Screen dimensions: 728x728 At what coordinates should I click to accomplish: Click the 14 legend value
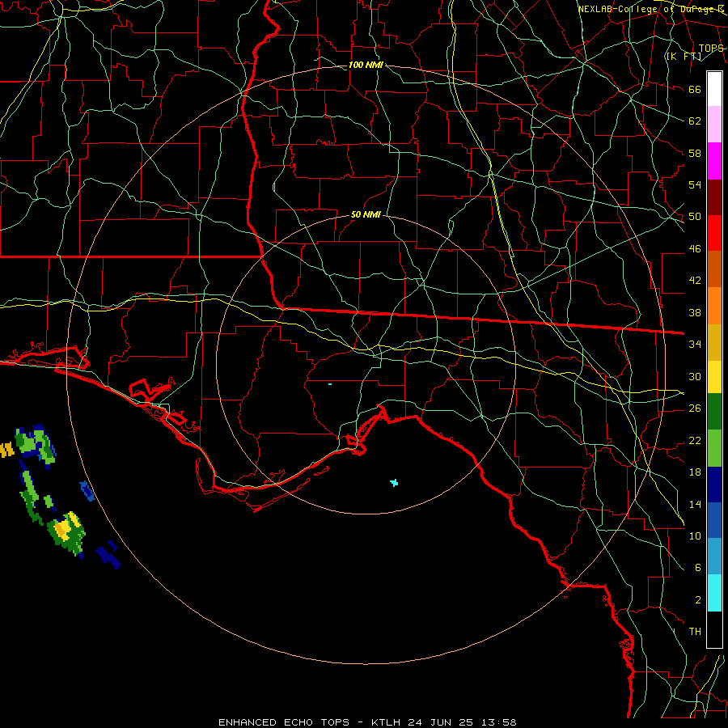(695, 504)
